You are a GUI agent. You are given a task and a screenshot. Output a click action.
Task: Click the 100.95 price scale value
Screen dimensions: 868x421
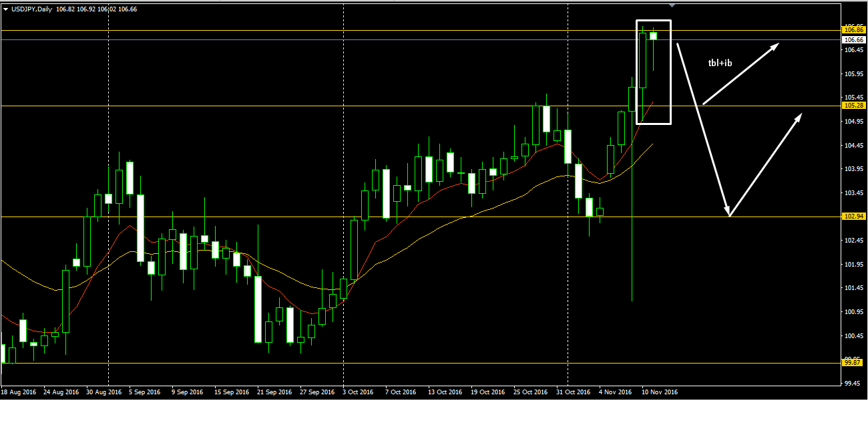(x=854, y=312)
